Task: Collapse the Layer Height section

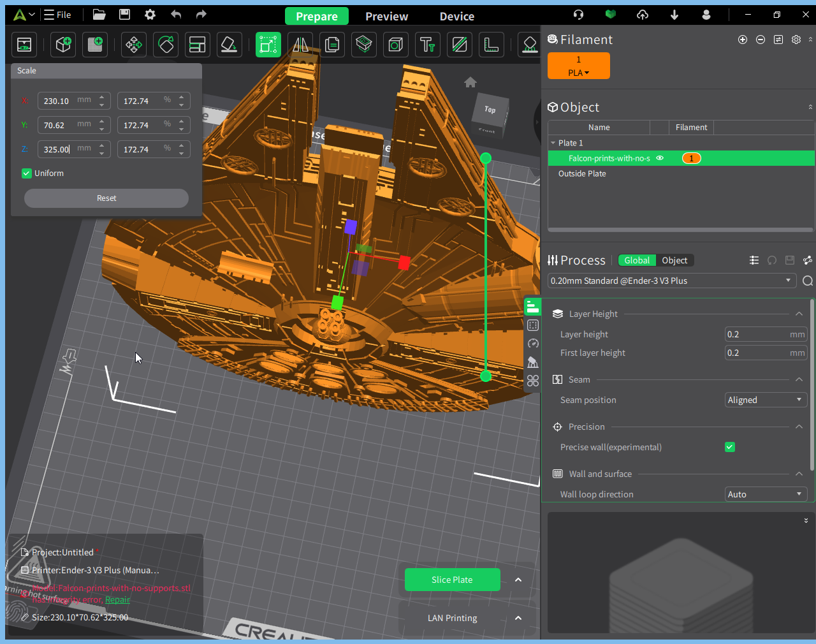Action: 799,314
